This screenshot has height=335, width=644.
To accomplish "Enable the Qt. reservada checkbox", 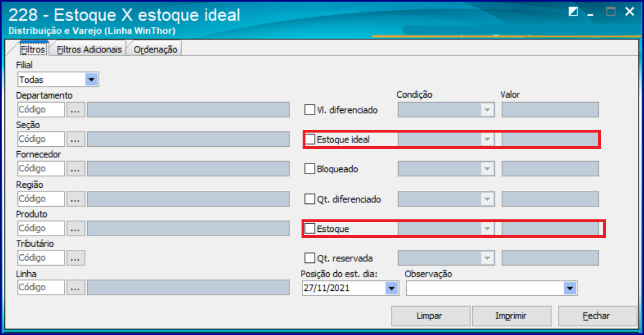I will [310, 258].
